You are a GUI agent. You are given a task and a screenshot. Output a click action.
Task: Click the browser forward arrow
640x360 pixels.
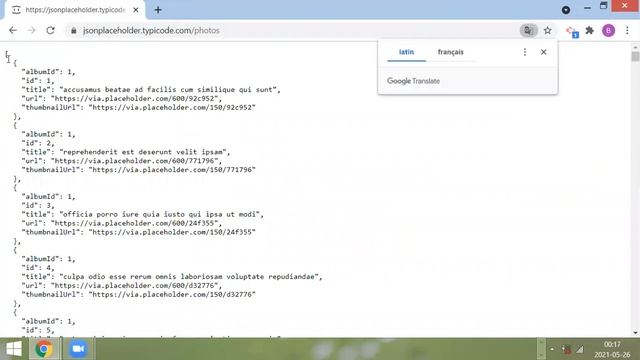(x=31, y=31)
